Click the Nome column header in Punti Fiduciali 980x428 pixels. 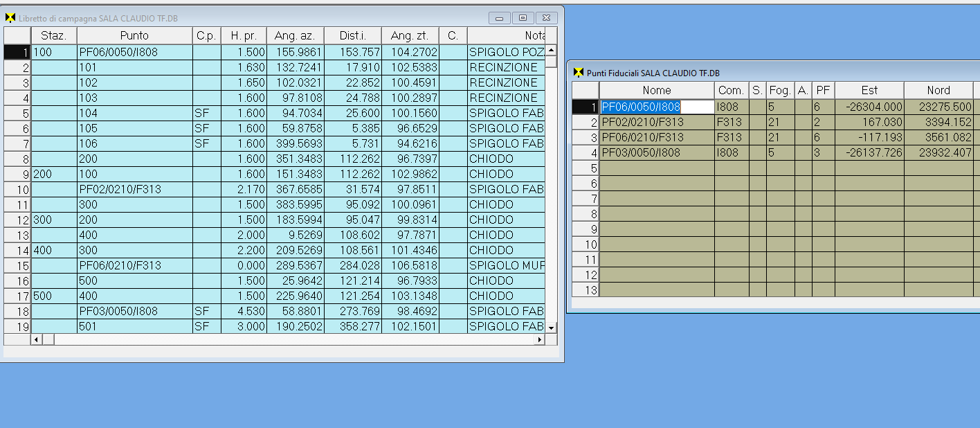coord(657,90)
